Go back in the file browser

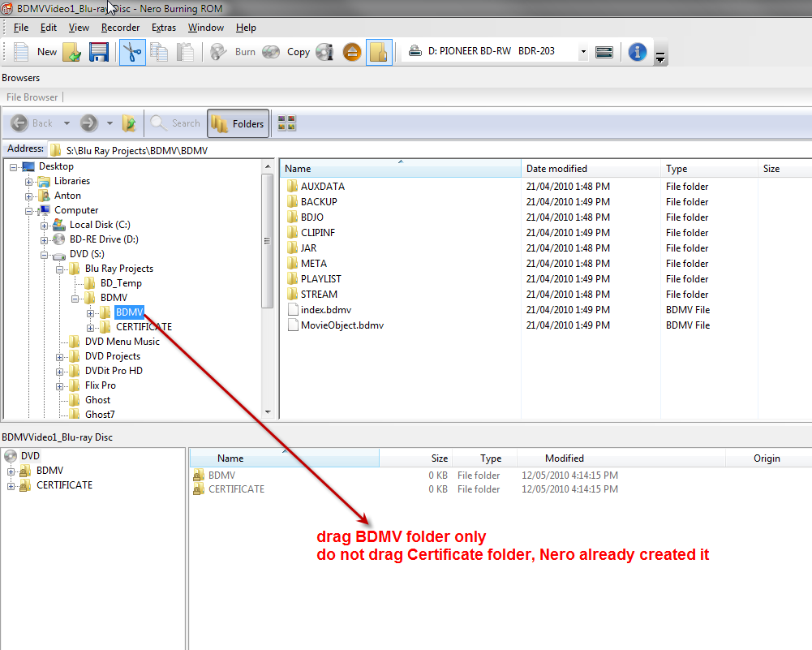(x=31, y=123)
